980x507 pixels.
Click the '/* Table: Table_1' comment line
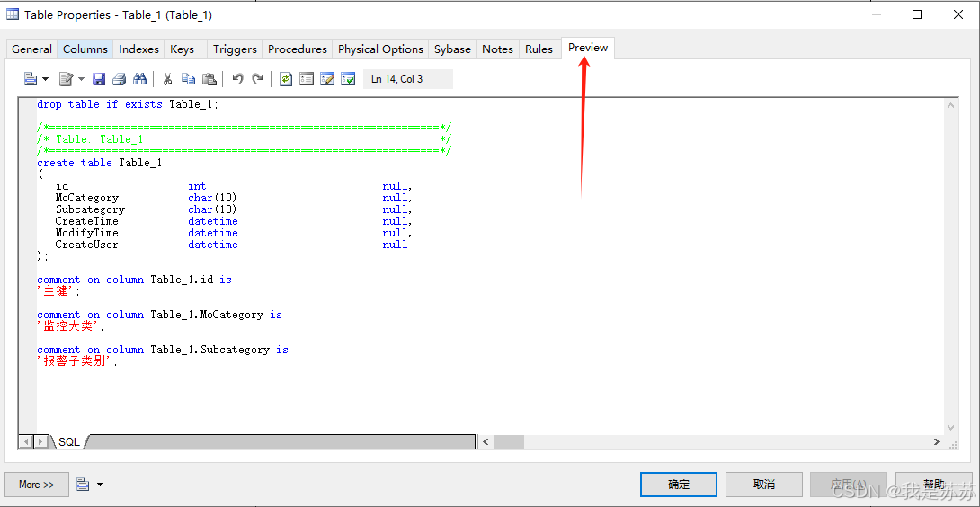point(245,139)
